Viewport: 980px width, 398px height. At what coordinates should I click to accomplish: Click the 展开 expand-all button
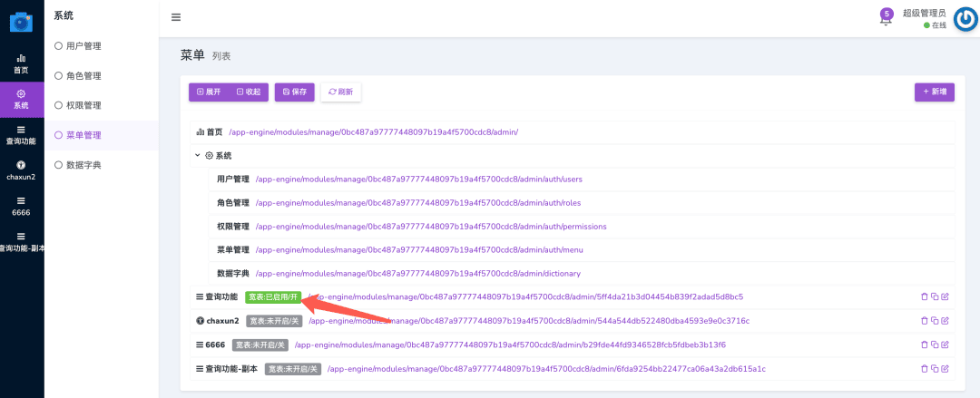tap(209, 92)
